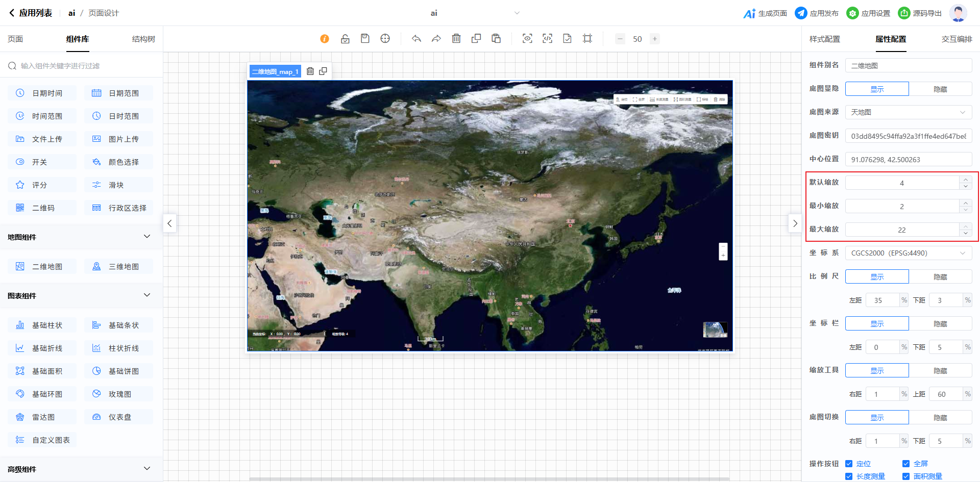Delete the 二维地图_map_1 component via its trash icon
Screen dimensions: 980x482
(310, 71)
